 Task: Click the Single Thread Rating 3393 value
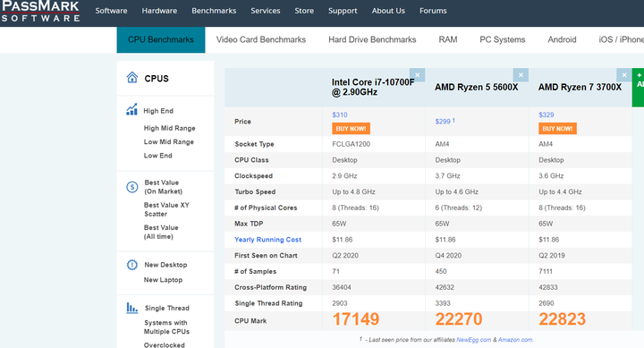click(x=443, y=303)
